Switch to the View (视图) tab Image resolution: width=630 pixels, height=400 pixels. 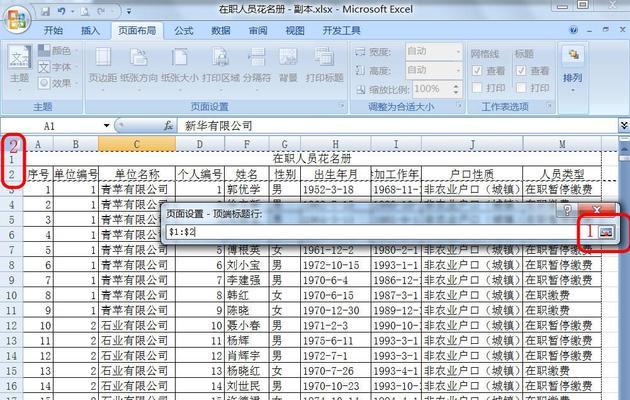coord(295,31)
